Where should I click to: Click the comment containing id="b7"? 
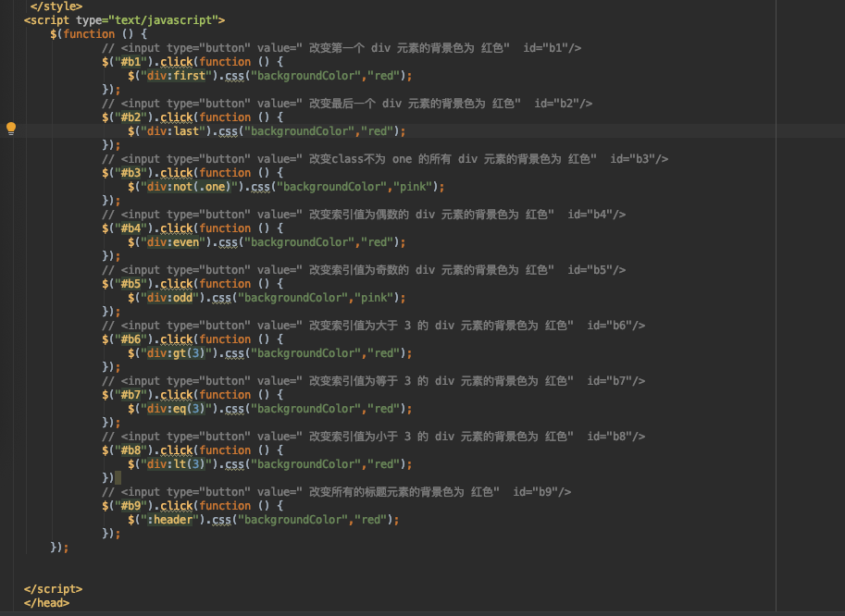coord(374,381)
